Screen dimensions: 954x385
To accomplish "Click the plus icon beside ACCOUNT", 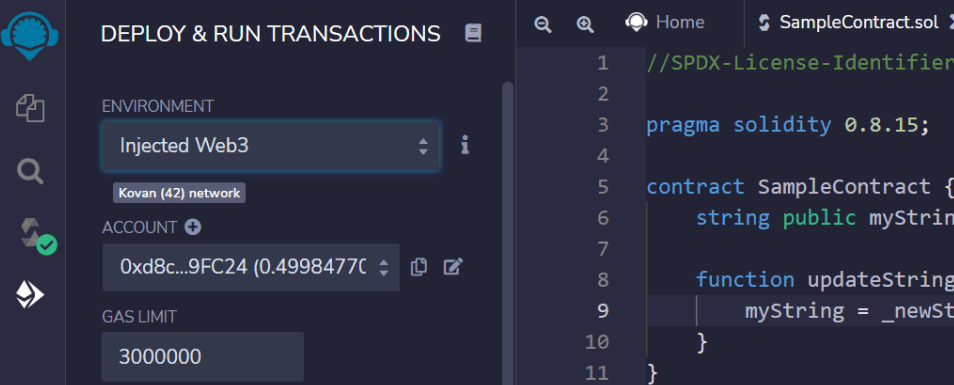I will point(193,227).
